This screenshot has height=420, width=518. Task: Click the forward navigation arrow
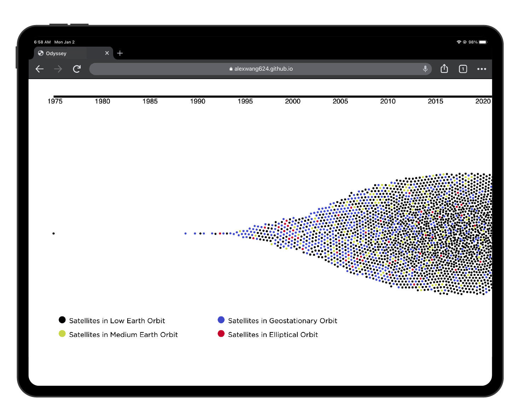click(x=58, y=69)
